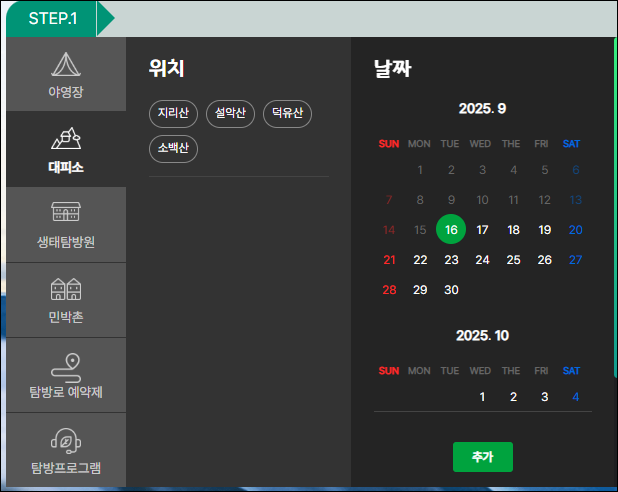618x492 pixels.
Task: Click the 생태탐방원 menu label
Action: tap(66, 242)
